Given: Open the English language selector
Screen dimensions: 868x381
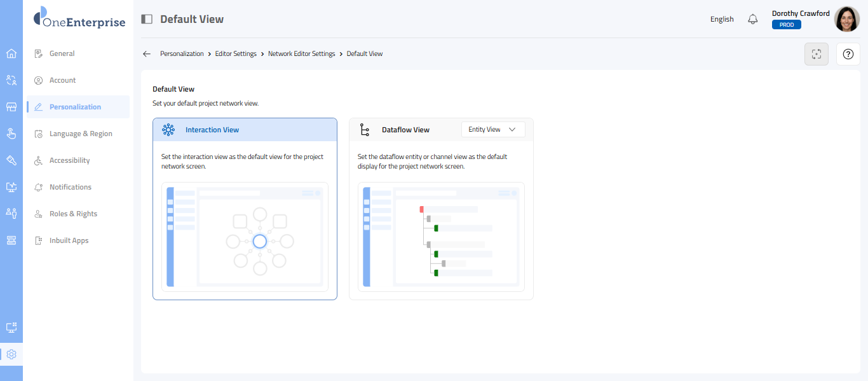Looking at the screenshot, I should tap(722, 19).
